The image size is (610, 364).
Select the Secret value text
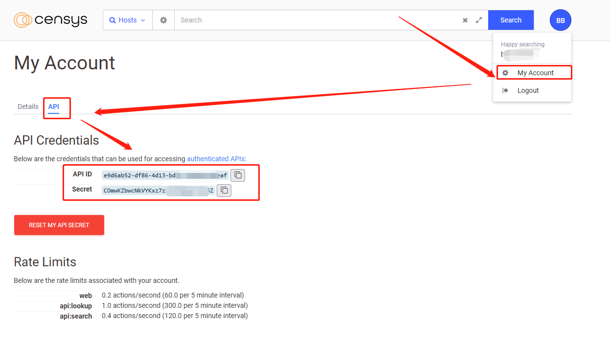coord(158,191)
